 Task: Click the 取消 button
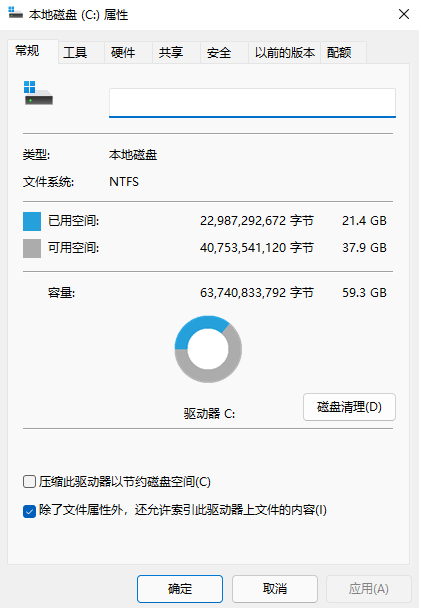click(x=275, y=589)
